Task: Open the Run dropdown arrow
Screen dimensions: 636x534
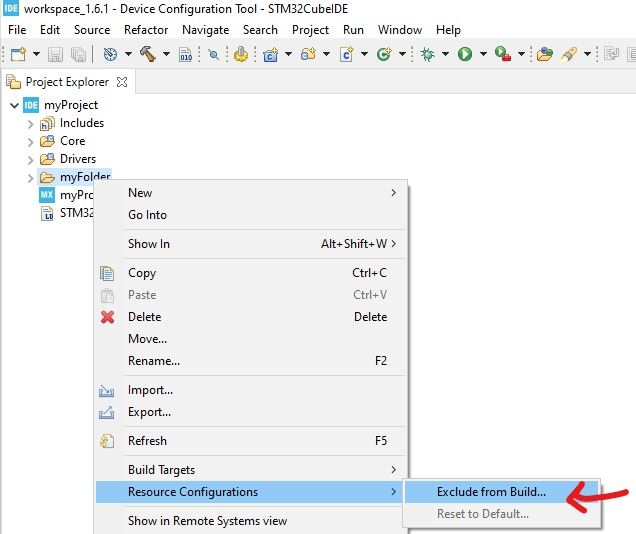Action: 483,54
